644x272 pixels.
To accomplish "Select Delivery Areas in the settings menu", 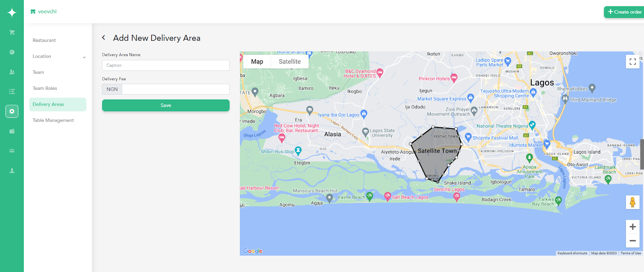I will coord(58,104).
